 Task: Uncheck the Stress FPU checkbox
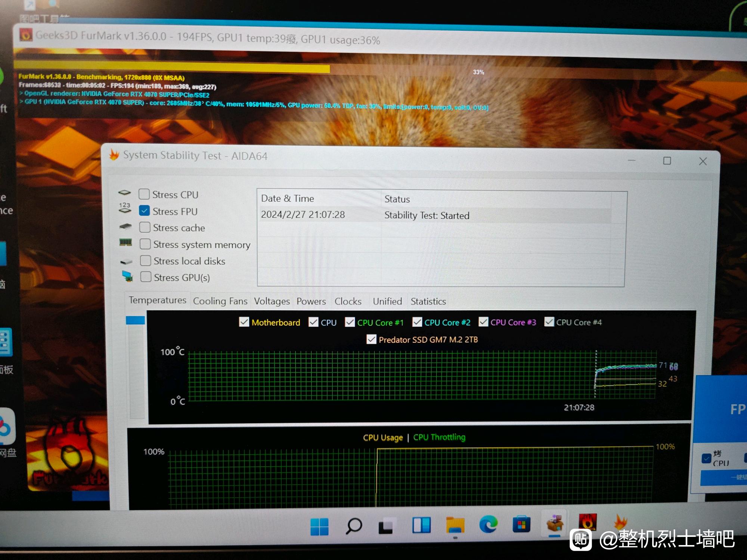pyautogui.click(x=144, y=211)
